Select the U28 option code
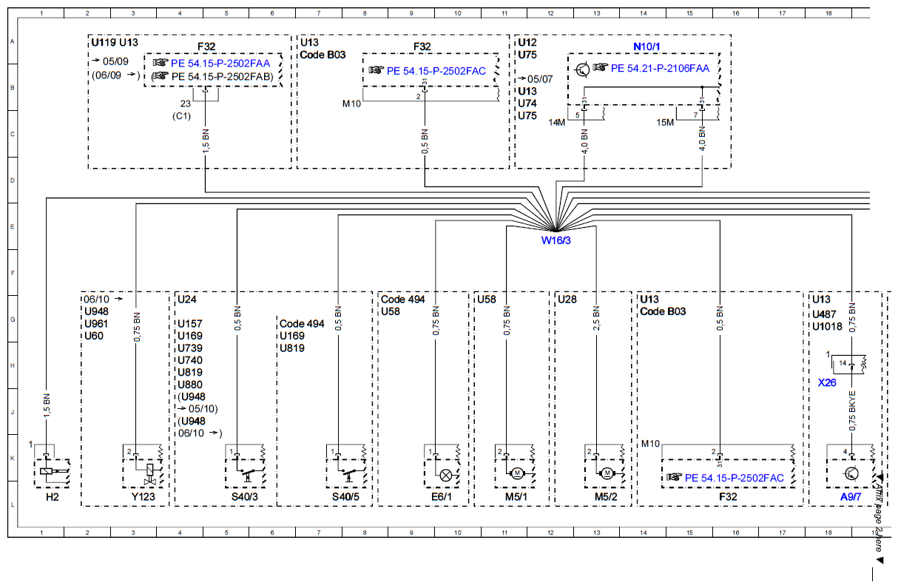The image size is (898, 588). [567, 300]
